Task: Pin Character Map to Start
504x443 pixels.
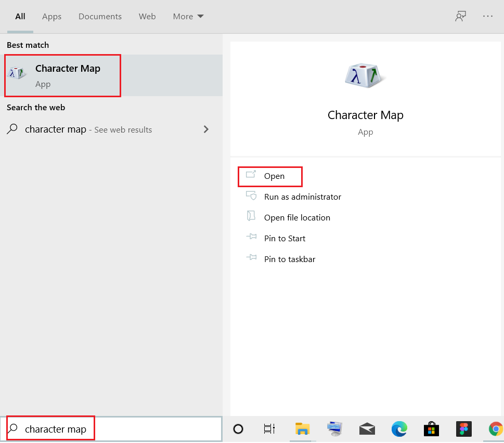Action: point(285,239)
